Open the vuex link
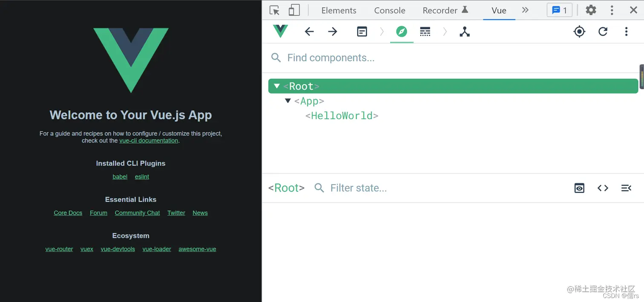 coord(87,249)
